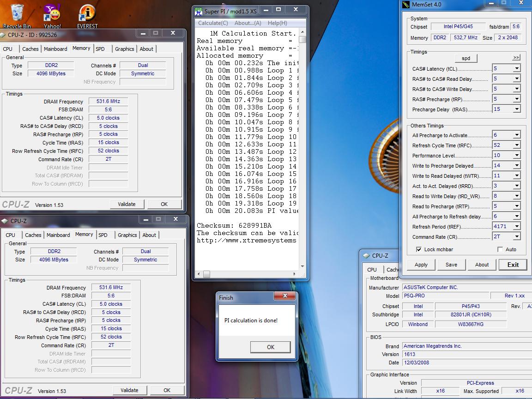Toggle the Lock mchbar checkbox in MemSet
This screenshot has height=399, width=532.
[419, 249]
